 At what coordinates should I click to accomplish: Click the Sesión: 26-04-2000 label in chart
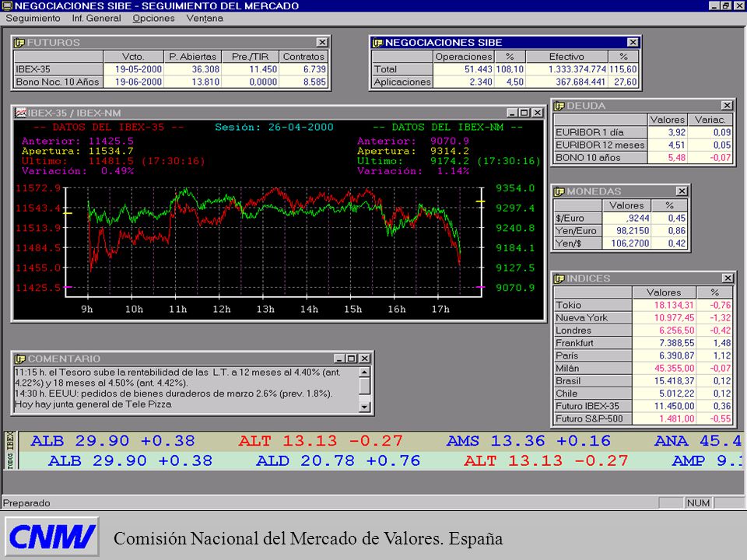click(274, 127)
